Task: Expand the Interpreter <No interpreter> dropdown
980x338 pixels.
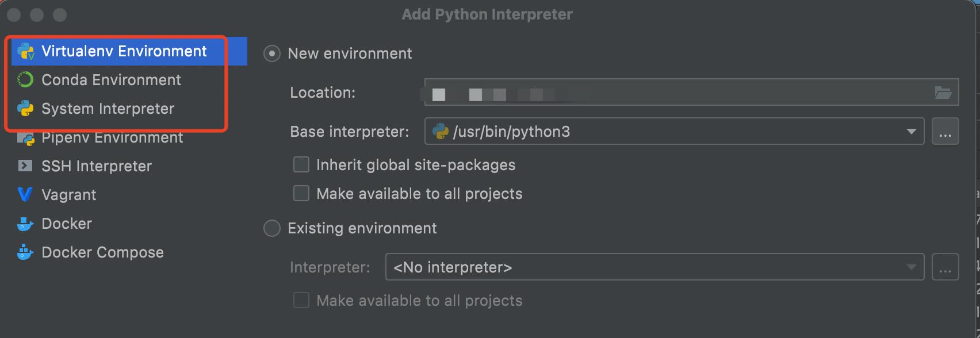Action: [911, 267]
